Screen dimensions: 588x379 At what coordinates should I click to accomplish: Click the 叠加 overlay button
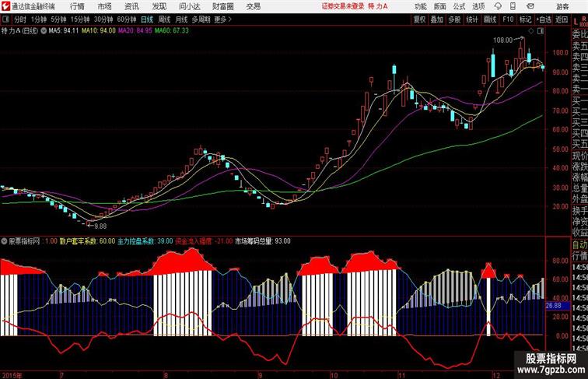tap(437, 19)
